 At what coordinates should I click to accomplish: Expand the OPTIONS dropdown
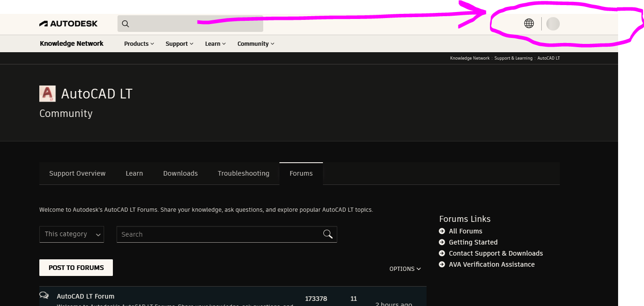pyautogui.click(x=405, y=269)
